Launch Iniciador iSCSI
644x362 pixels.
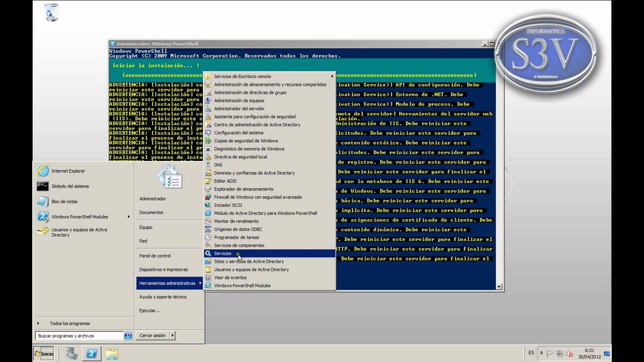tap(270, 205)
